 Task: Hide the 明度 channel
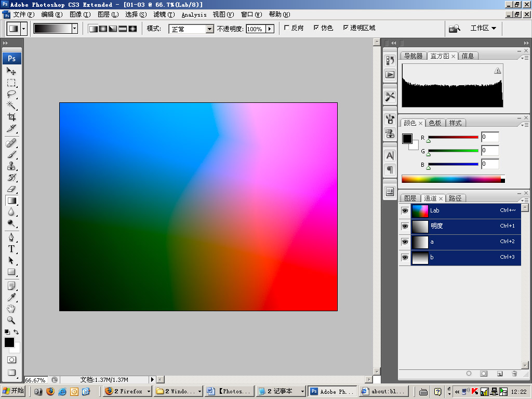coord(405,227)
